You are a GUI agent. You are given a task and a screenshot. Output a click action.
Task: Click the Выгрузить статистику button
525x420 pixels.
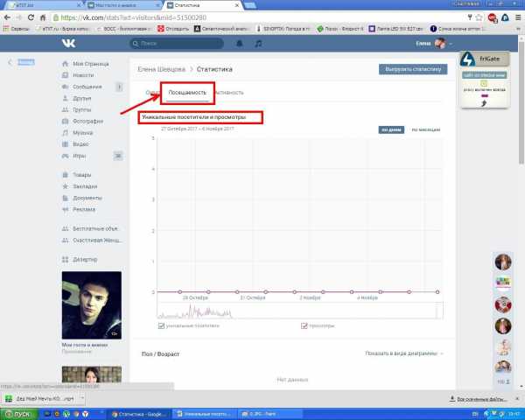coord(413,69)
